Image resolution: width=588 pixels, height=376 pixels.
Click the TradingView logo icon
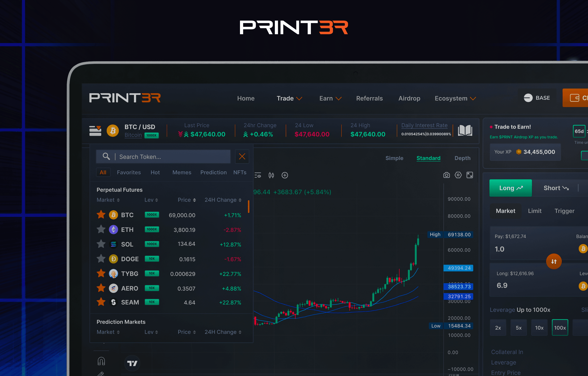coord(132,363)
